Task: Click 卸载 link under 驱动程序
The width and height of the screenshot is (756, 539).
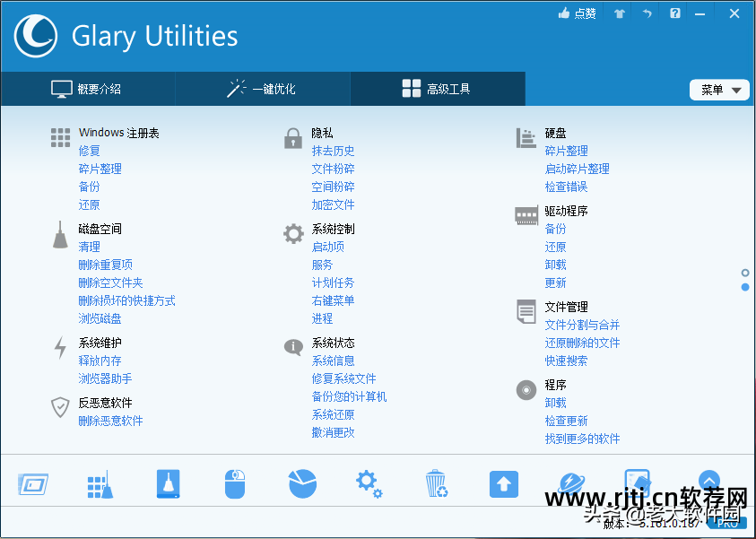Action: [x=555, y=265]
